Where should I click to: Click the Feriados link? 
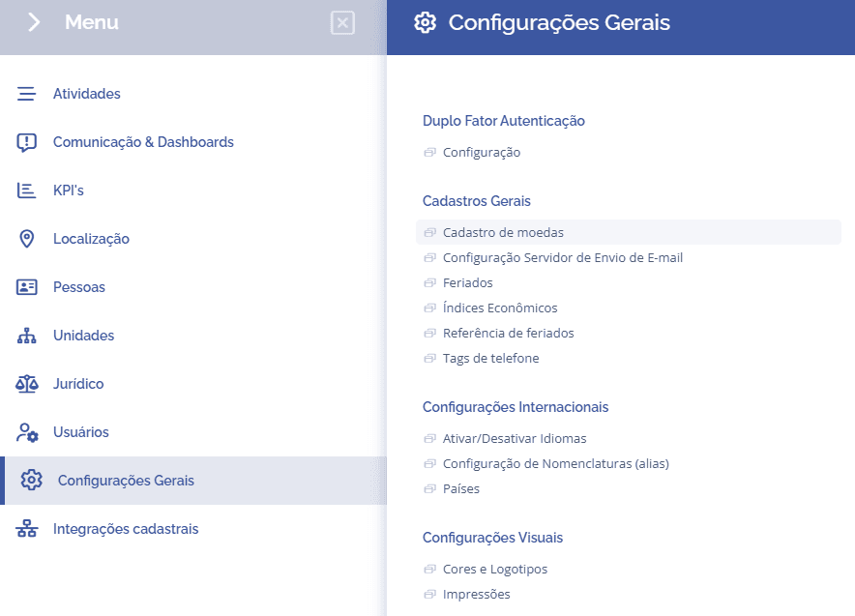point(467,282)
